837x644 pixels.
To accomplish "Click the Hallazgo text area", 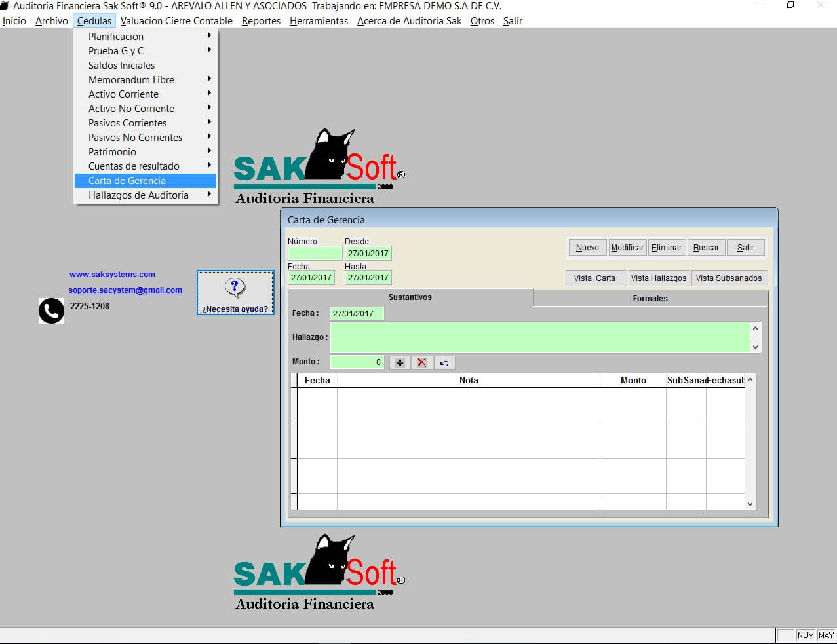I will click(540, 337).
